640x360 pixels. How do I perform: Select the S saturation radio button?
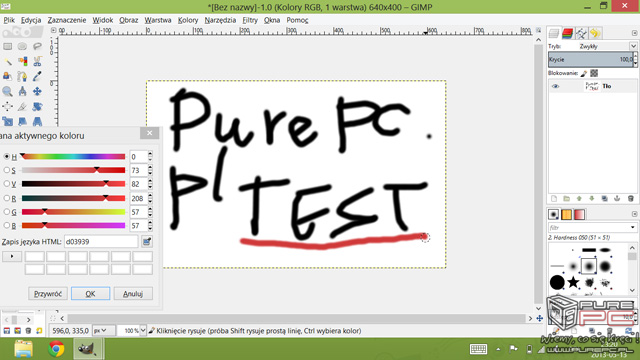[7, 170]
